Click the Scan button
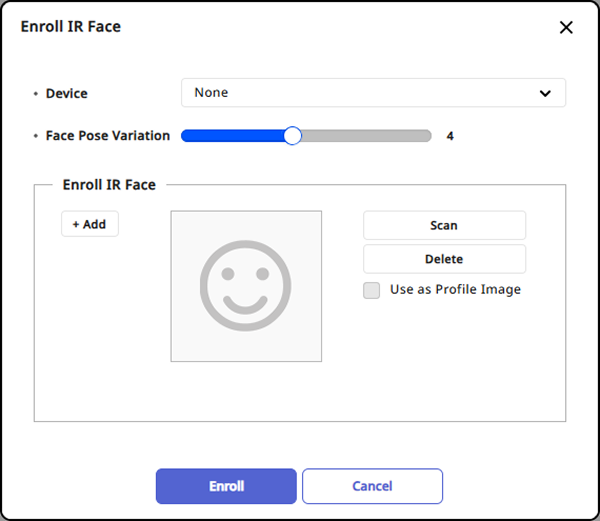 coord(444,225)
